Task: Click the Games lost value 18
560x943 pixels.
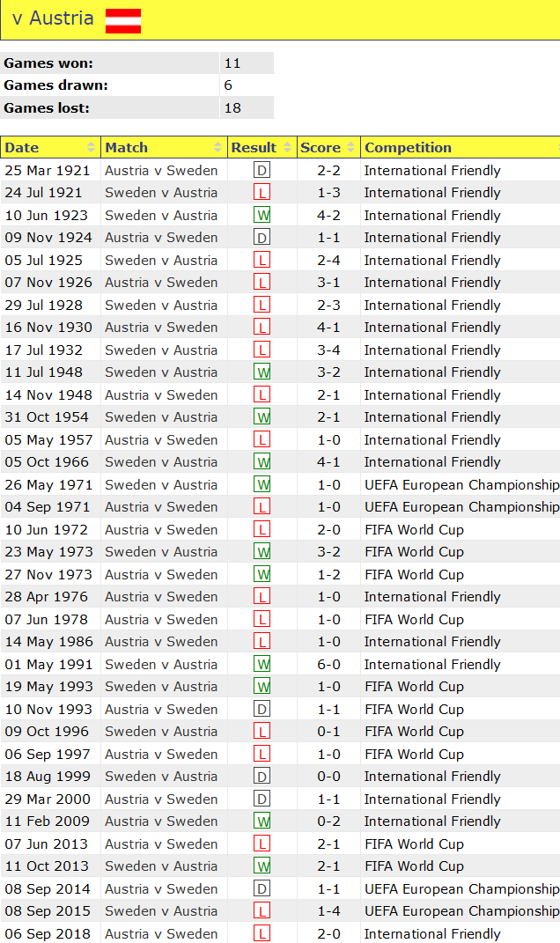Action: coord(232,108)
